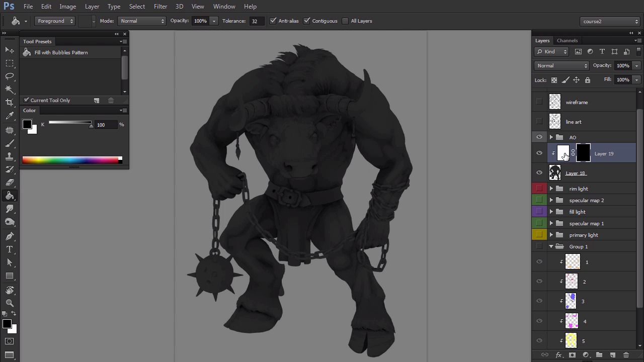Image resolution: width=644 pixels, height=362 pixels.
Task: Select the Eyedropper tool
Action: pos(10,116)
